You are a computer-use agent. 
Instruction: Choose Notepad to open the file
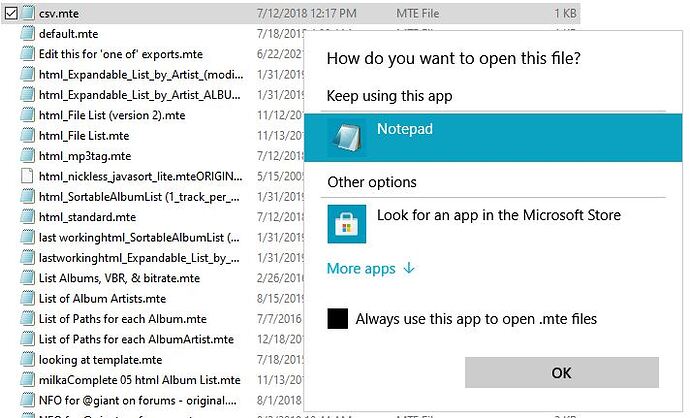point(493,138)
